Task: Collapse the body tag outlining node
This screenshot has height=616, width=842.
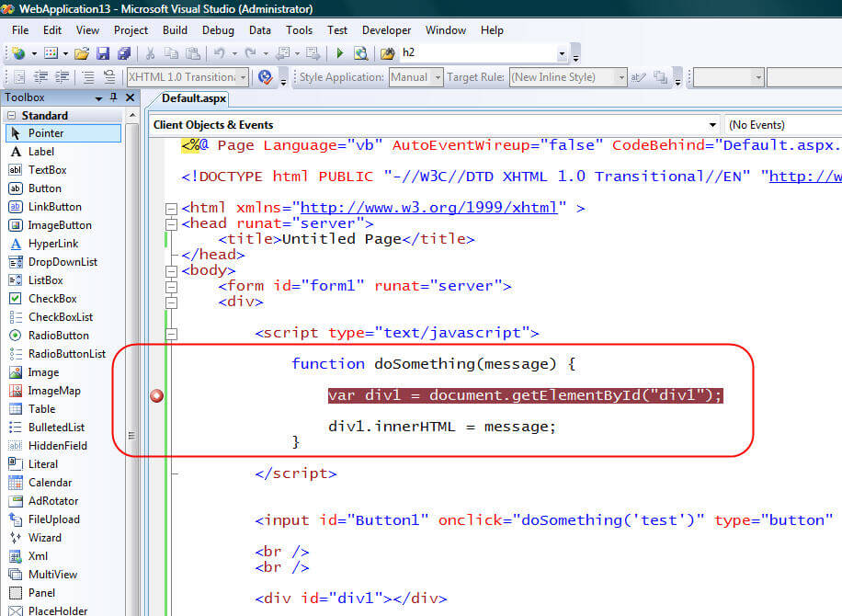Action: pyautogui.click(x=171, y=270)
